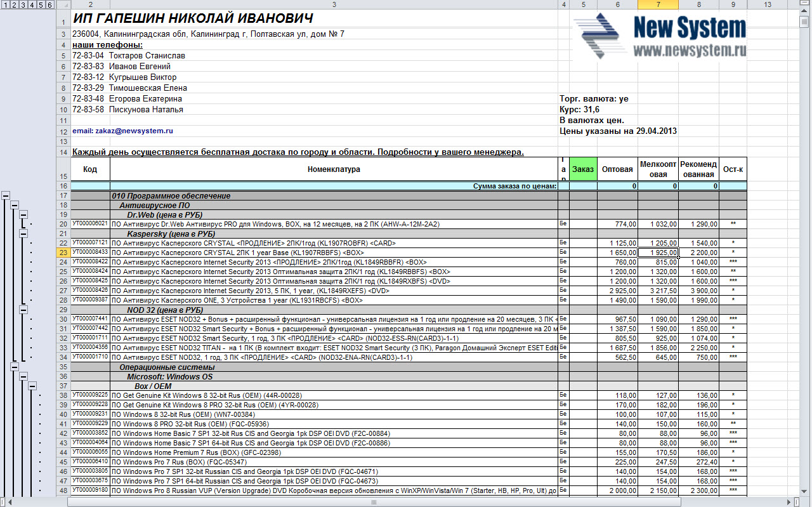
Task: Select code cell УТ000007441
Action: coord(90,319)
